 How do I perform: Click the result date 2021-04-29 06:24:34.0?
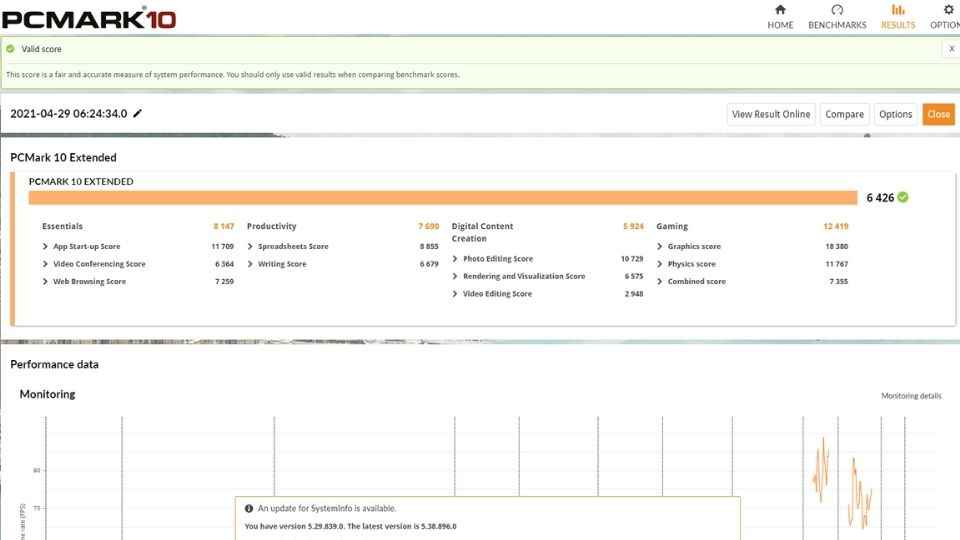point(69,113)
